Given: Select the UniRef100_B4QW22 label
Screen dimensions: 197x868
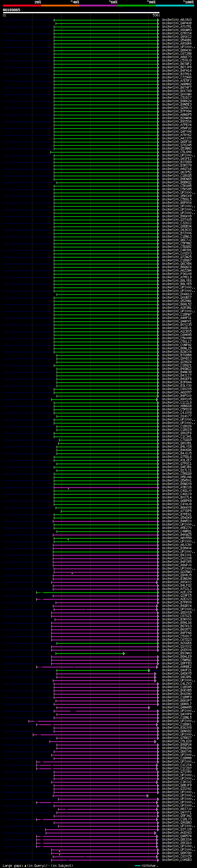Looking at the screenshot, I should pos(176,369).
